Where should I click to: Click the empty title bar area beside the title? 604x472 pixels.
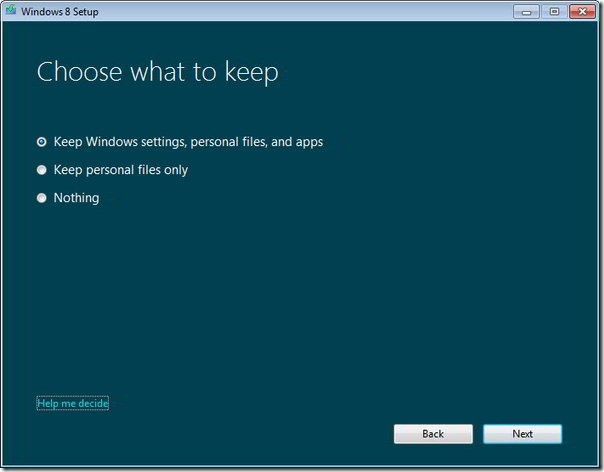pyautogui.click(x=300, y=11)
